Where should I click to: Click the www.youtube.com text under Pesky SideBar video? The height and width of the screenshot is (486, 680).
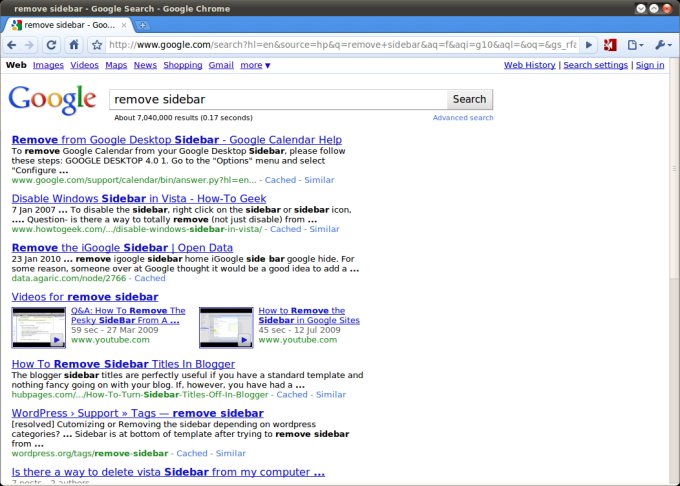110,340
